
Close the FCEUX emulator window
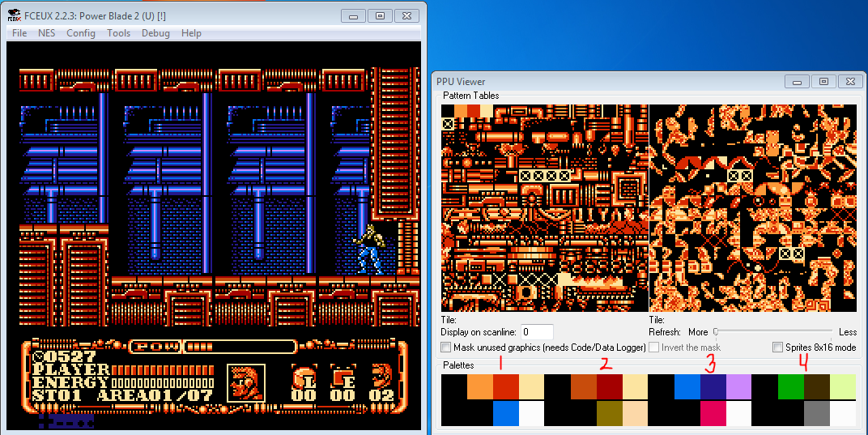406,15
